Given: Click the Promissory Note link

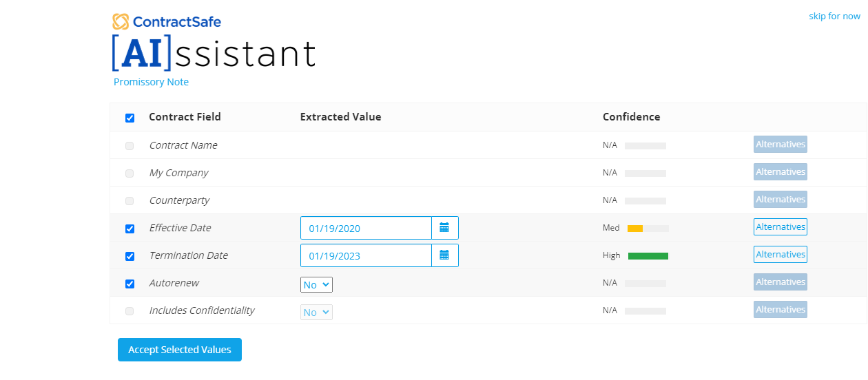Looking at the screenshot, I should [151, 82].
